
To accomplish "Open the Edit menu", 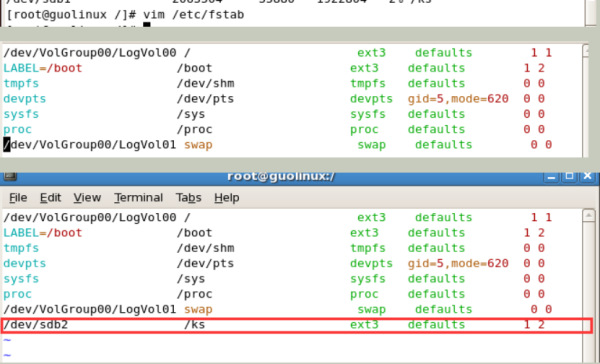I will click(x=50, y=198).
